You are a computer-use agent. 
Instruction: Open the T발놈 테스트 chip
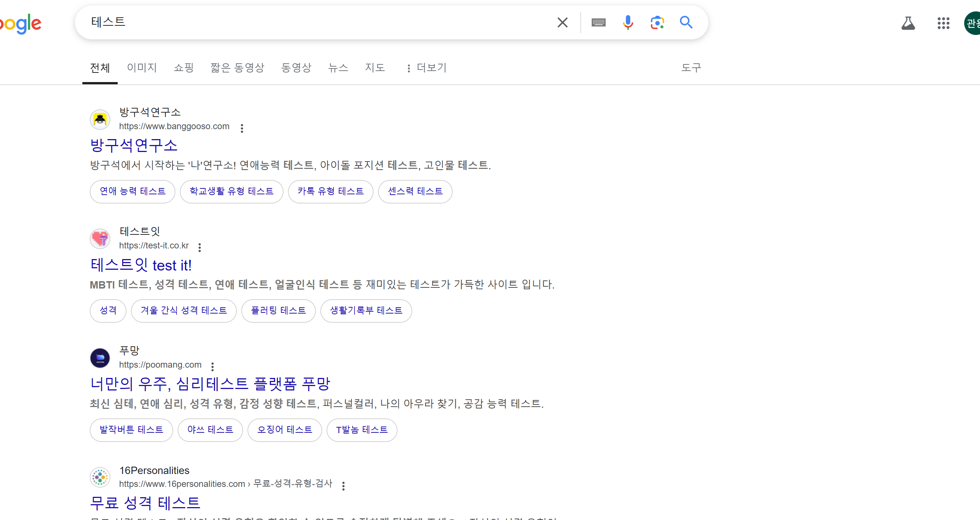pyautogui.click(x=362, y=430)
